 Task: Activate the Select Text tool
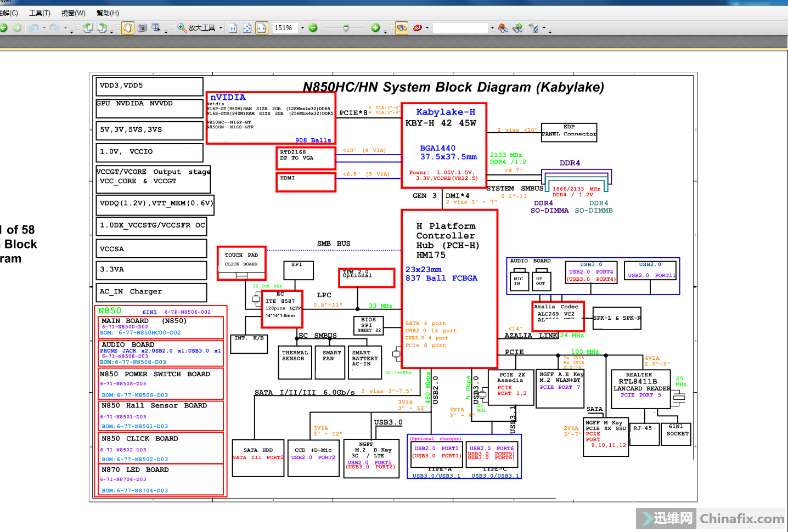click(156, 27)
